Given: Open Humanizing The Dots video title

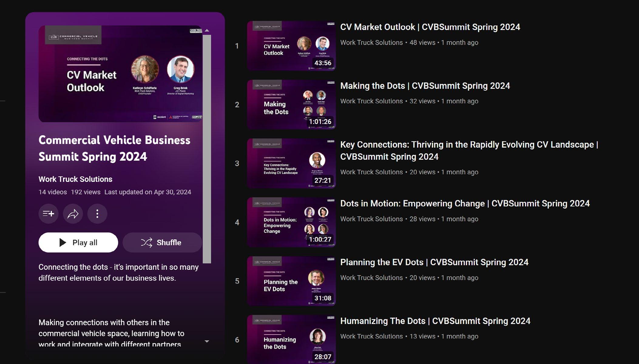Looking at the screenshot, I should [x=435, y=321].
